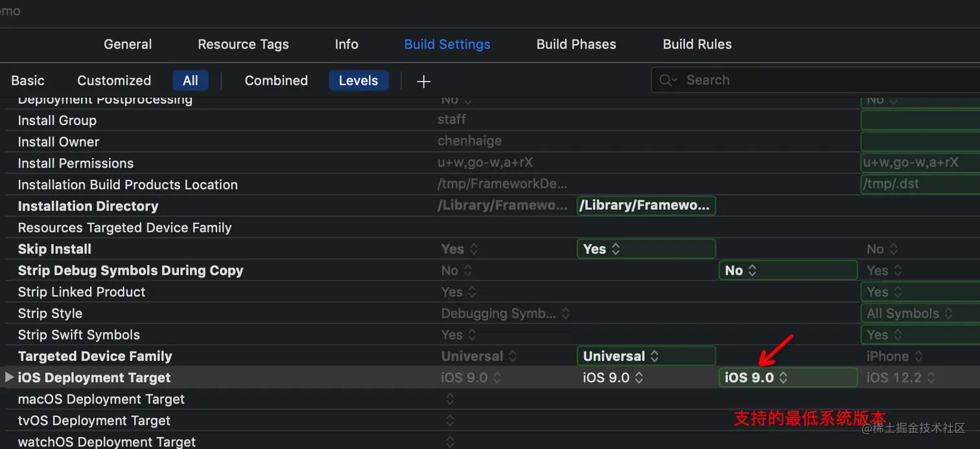Open the General tab

click(128, 45)
